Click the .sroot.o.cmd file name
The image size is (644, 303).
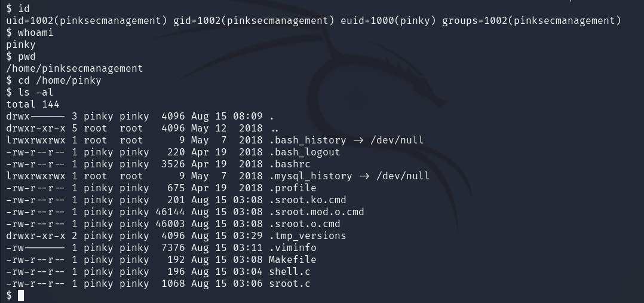pos(304,224)
